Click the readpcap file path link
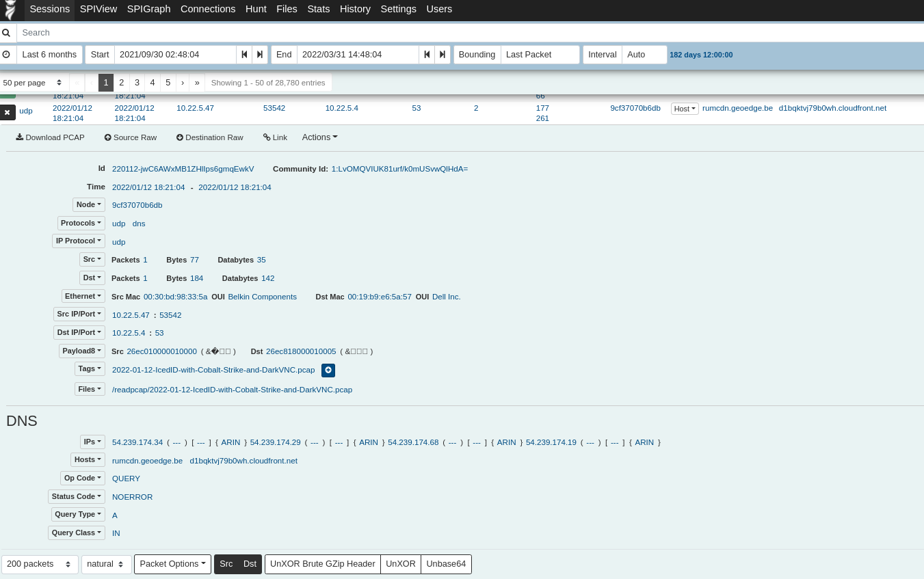Viewport: 924px width, 579px height. (232, 390)
